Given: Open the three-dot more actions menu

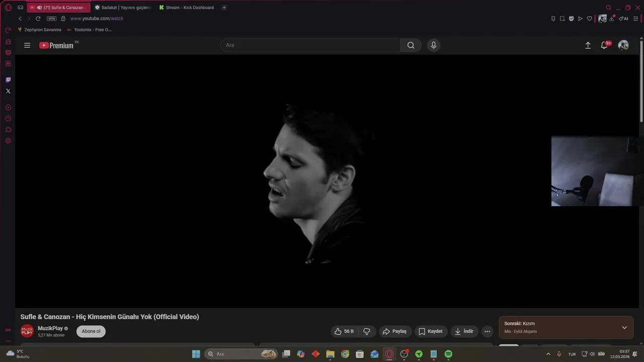Looking at the screenshot, I should coord(487,331).
